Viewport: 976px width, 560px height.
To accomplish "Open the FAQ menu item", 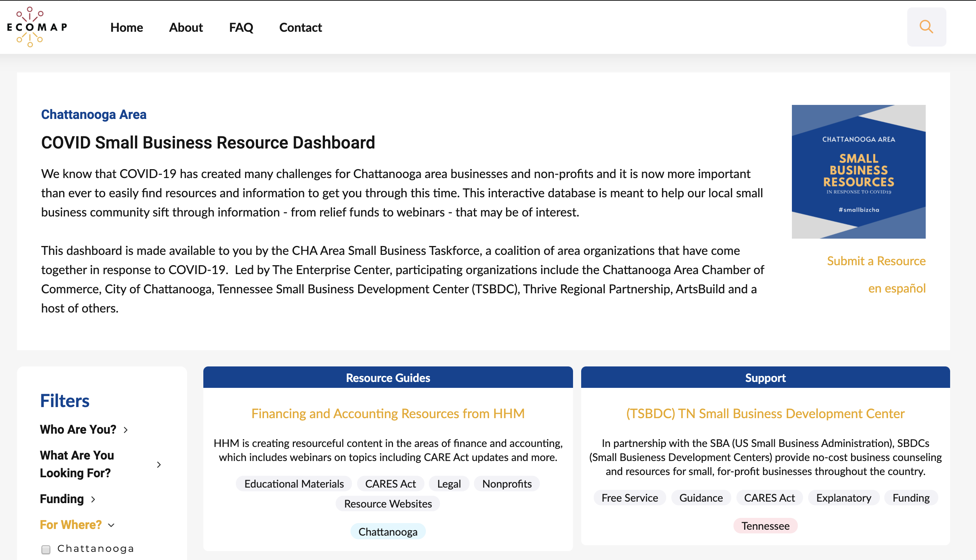I will tap(241, 27).
